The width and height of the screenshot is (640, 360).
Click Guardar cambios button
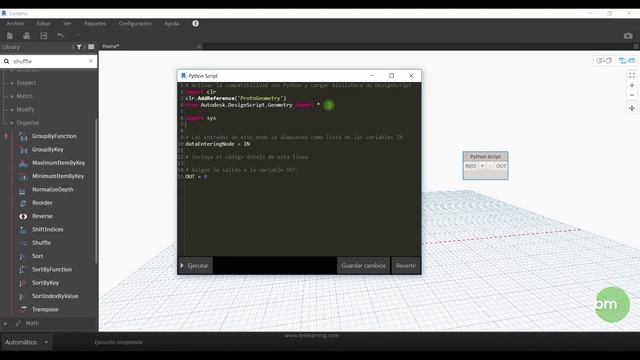click(x=363, y=266)
